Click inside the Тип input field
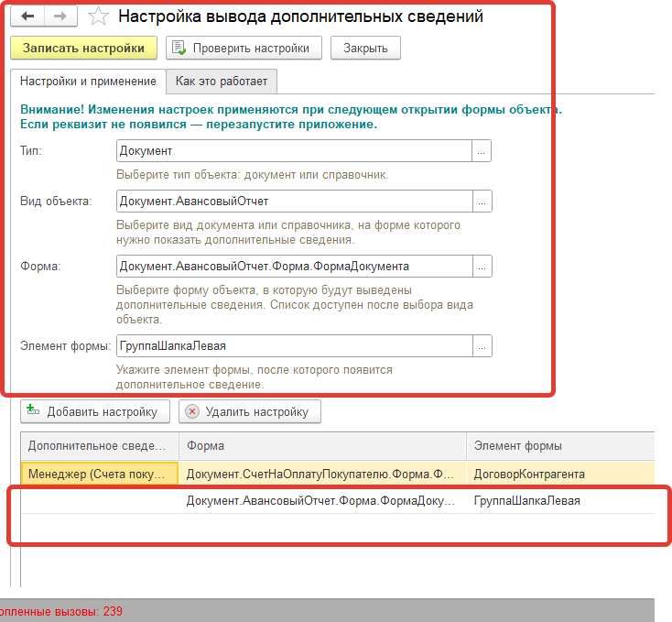This screenshot has width=672, height=622. [x=294, y=151]
